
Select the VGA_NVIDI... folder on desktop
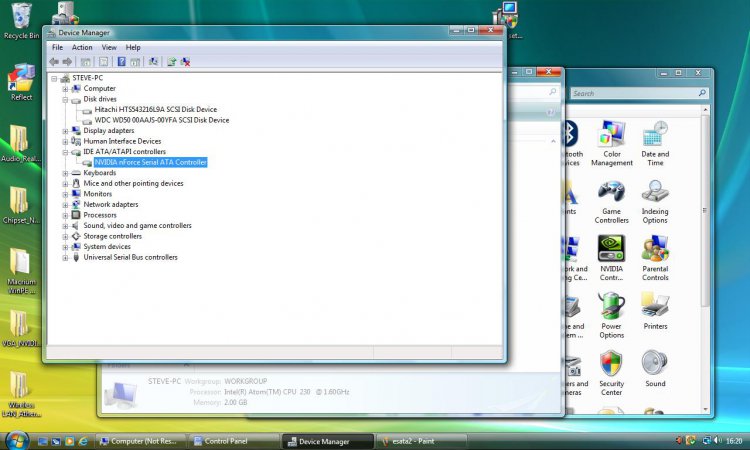point(21,328)
